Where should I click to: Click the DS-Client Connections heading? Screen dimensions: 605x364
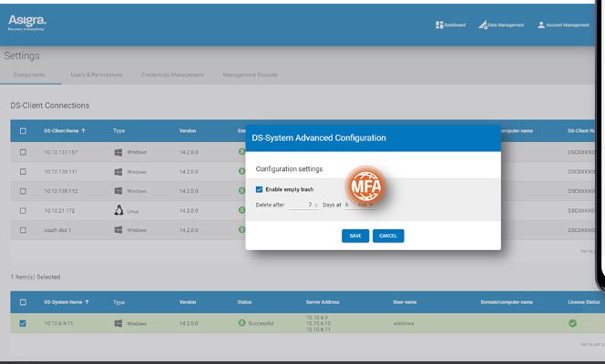click(x=50, y=106)
